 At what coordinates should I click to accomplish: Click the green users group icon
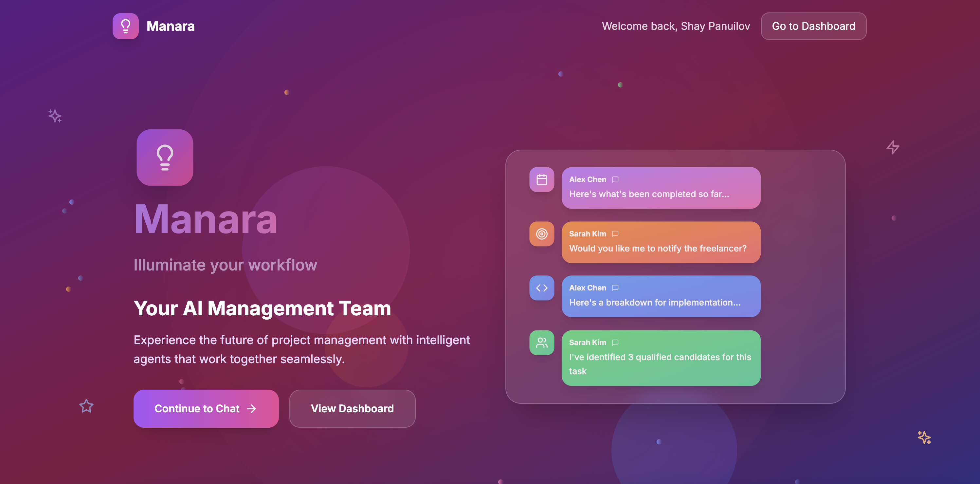pyautogui.click(x=541, y=343)
